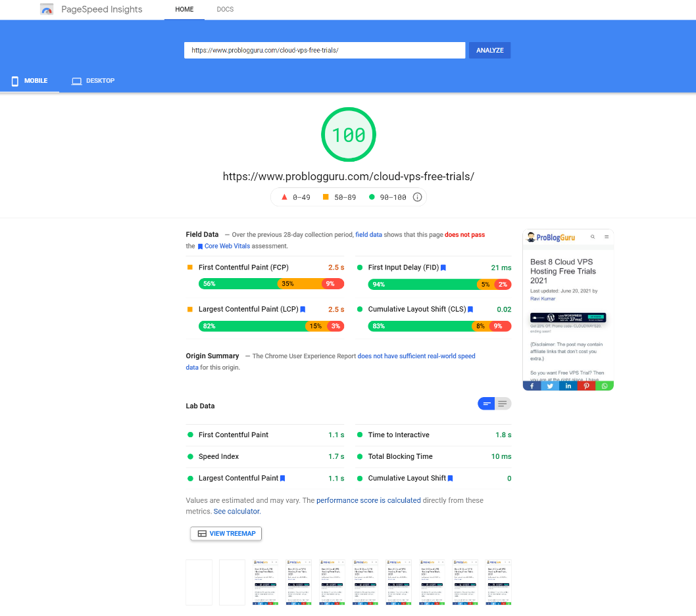Screen dimensions: 696x616
Task: Click the search icon in the ProBlogGuru preview
Action: [593, 237]
